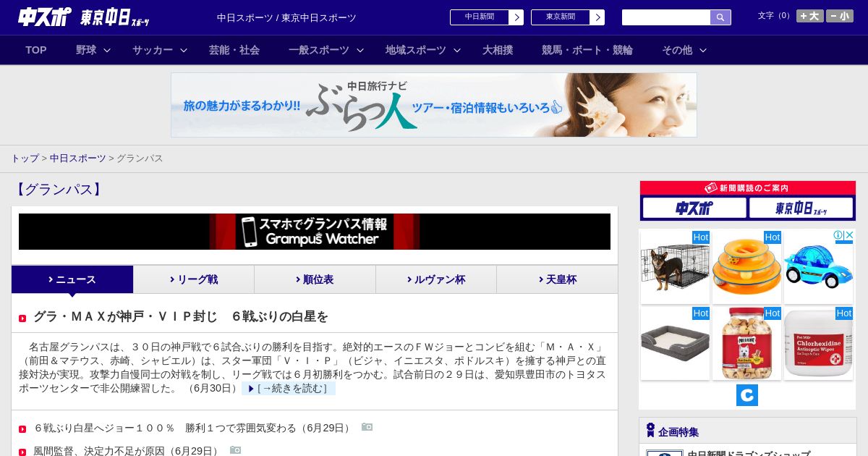This screenshot has width=868, height=456.
Task: Go to TOP in the navigation bar
Action: pyautogui.click(x=36, y=50)
